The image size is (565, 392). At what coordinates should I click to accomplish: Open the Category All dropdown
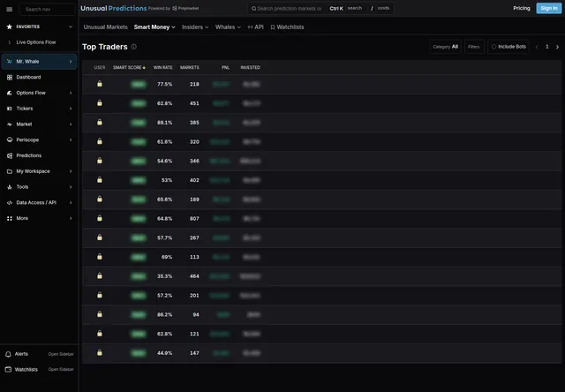tap(445, 47)
